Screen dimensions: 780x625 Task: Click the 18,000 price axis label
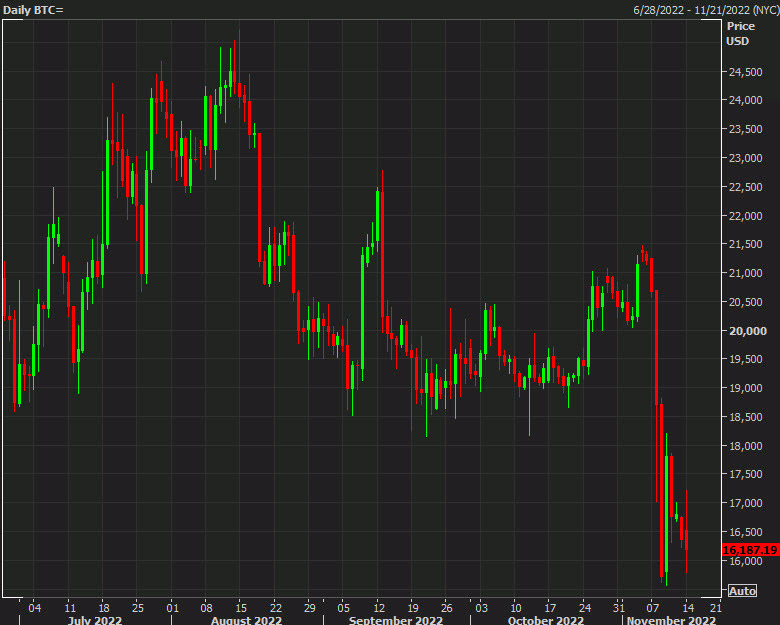coord(748,446)
